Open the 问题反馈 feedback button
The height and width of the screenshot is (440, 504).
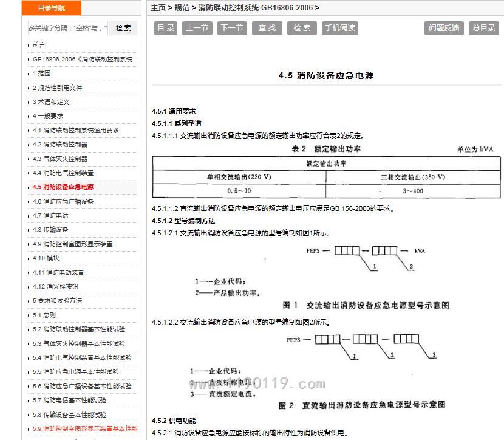444,28
